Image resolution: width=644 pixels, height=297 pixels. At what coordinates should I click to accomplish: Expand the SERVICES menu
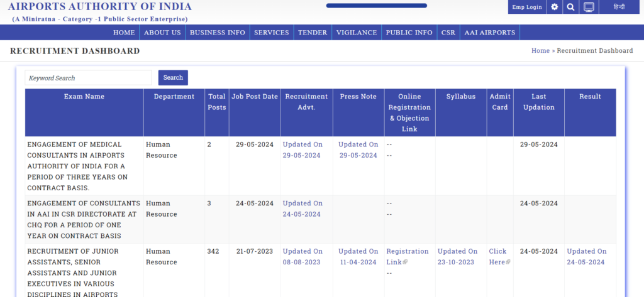272,33
